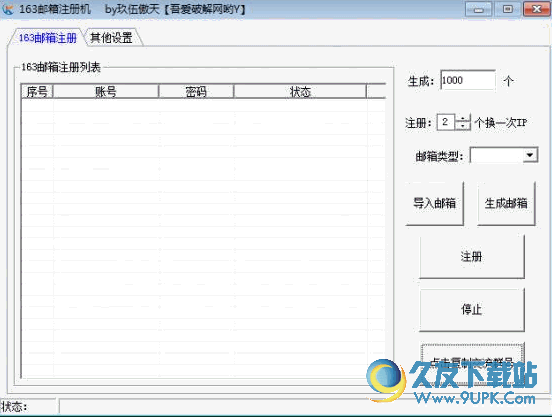Click the 状态 column header

pyautogui.click(x=300, y=91)
